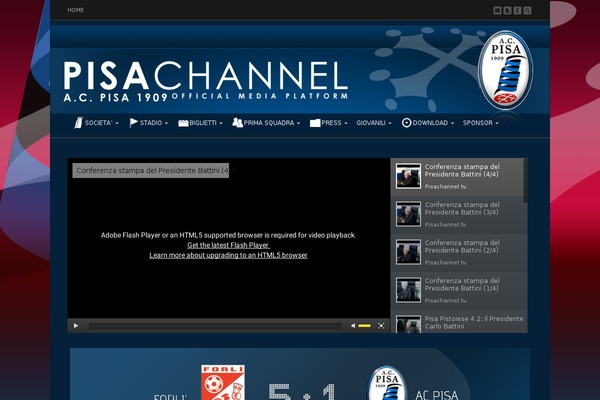Click the tower icon beside SOCIETA'
The height and width of the screenshot is (400, 600).
tap(78, 122)
